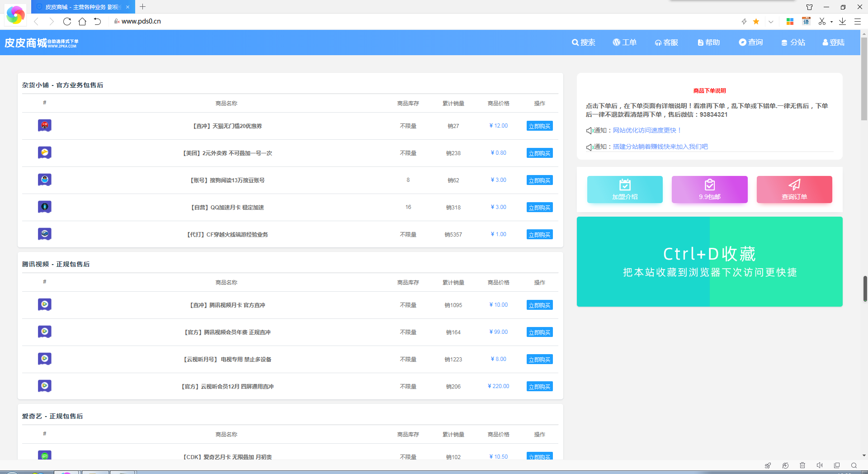This screenshot has height=474, width=868.
Task: Buy CF穿越火线端游经验业务 with 立即购买
Action: tap(540, 234)
